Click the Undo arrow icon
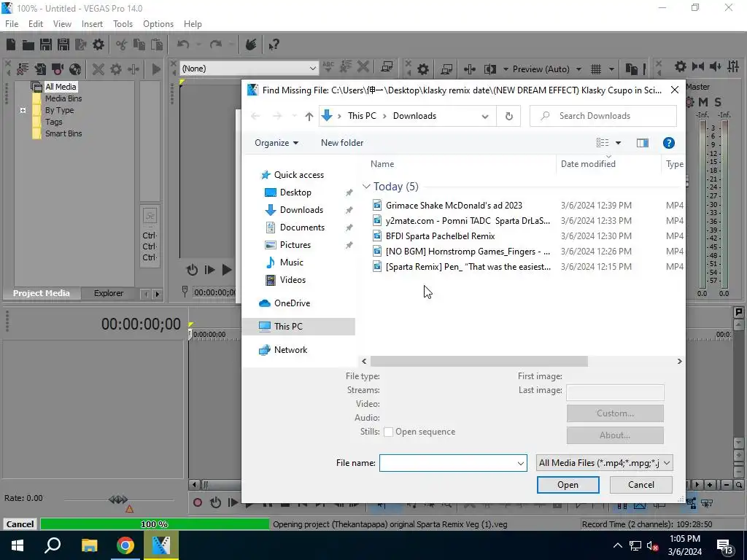The width and height of the screenshot is (747, 560). 183,44
